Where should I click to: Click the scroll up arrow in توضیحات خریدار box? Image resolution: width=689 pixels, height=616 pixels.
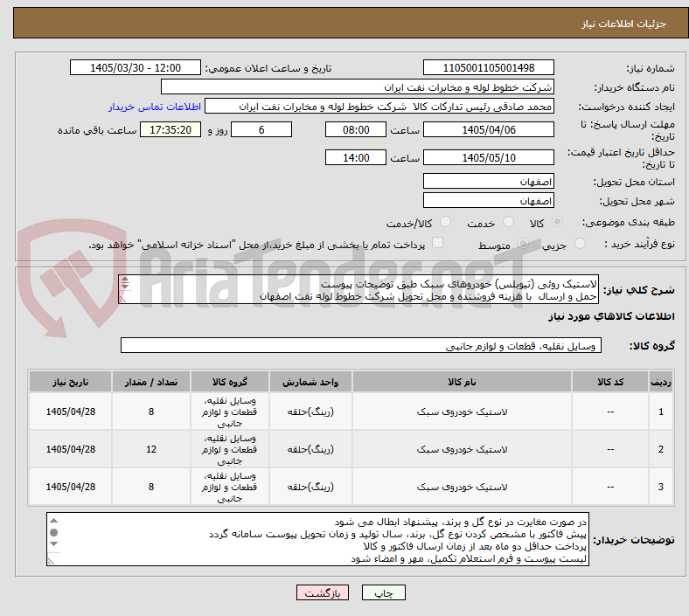click(53, 521)
